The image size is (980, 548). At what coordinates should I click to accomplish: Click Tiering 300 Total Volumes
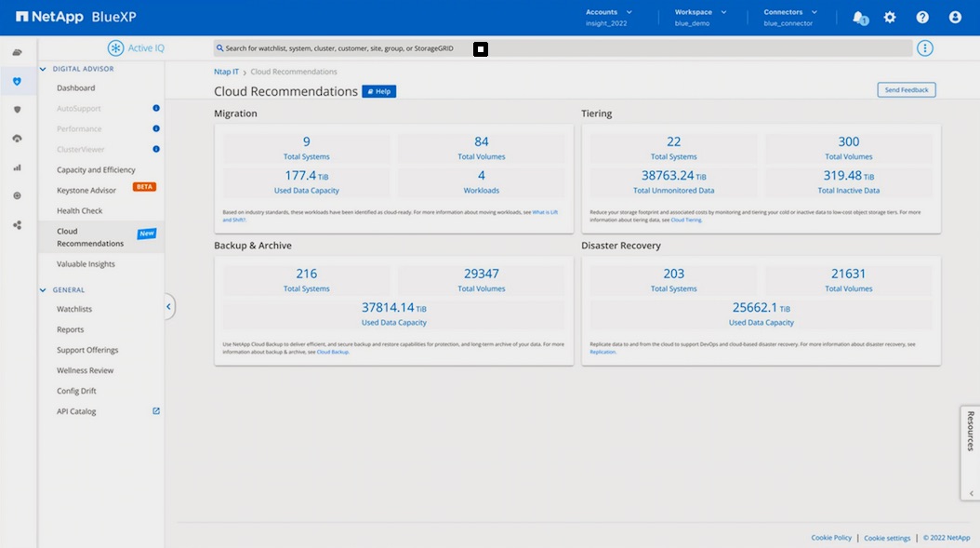[849, 148]
